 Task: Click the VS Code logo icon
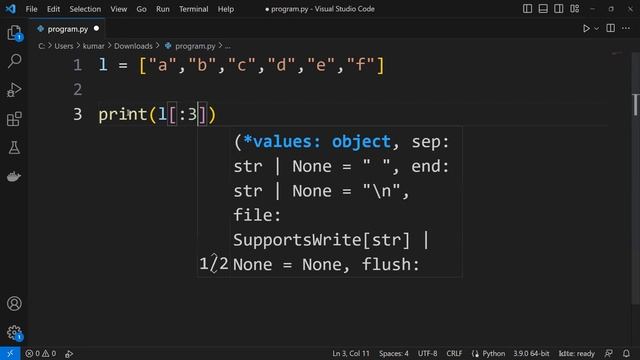pyautogui.click(x=11, y=9)
